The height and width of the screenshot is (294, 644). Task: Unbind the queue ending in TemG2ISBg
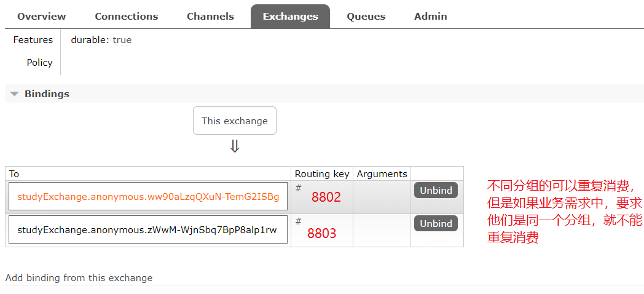point(436,191)
